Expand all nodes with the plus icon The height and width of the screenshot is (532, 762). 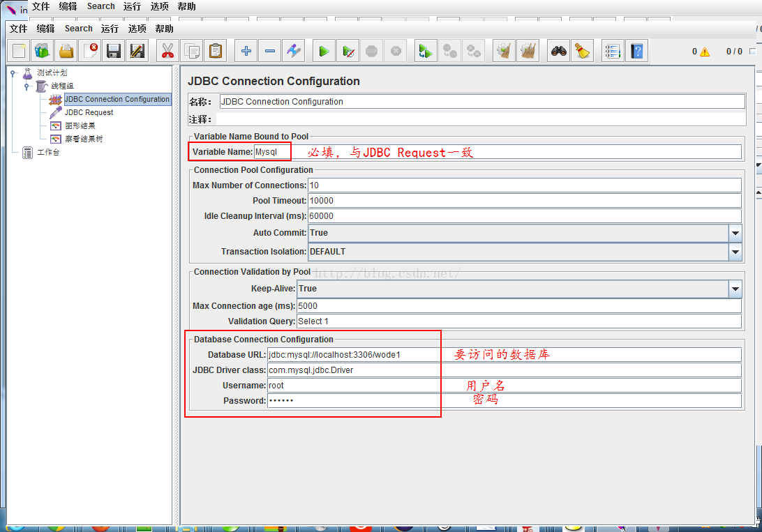[246, 50]
